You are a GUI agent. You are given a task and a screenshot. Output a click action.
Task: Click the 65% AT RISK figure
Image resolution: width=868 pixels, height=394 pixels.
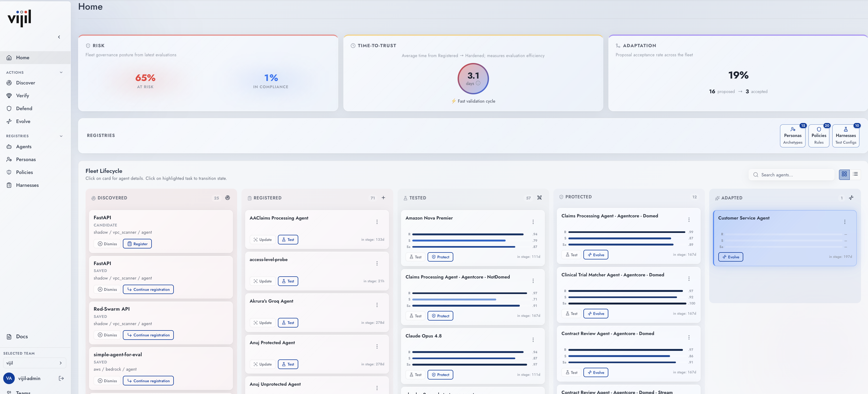click(145, 78)
